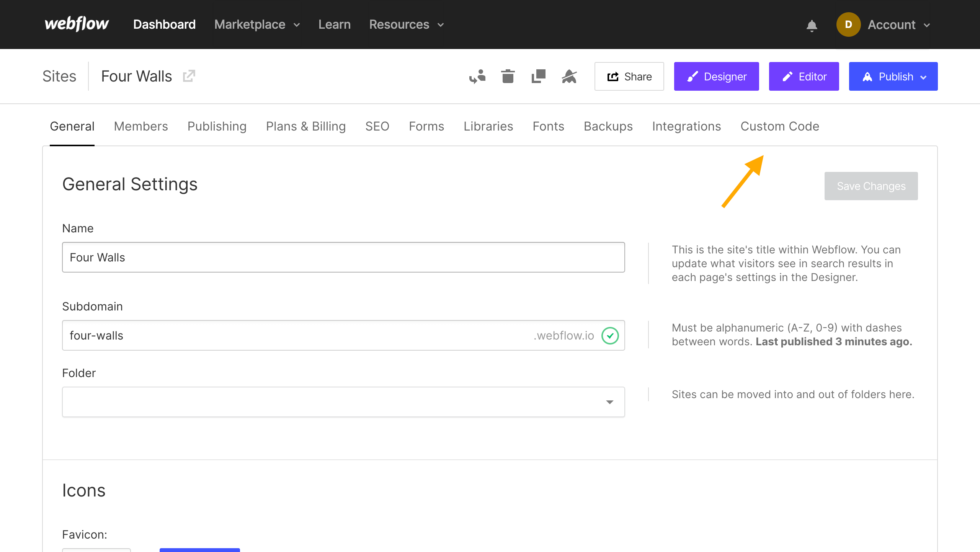Viewport: 980px width, 552px height.
Task: Switch to the General tab
Action: 72,126
